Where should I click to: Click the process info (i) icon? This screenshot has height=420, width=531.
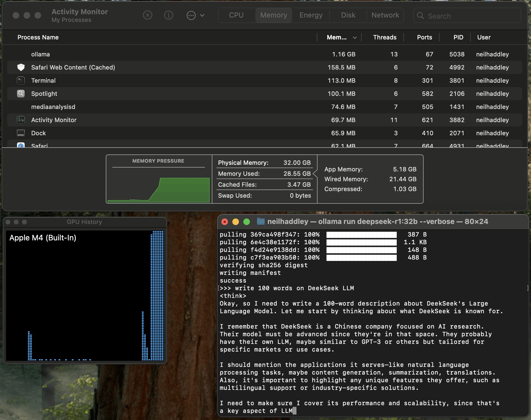(169, 15)
